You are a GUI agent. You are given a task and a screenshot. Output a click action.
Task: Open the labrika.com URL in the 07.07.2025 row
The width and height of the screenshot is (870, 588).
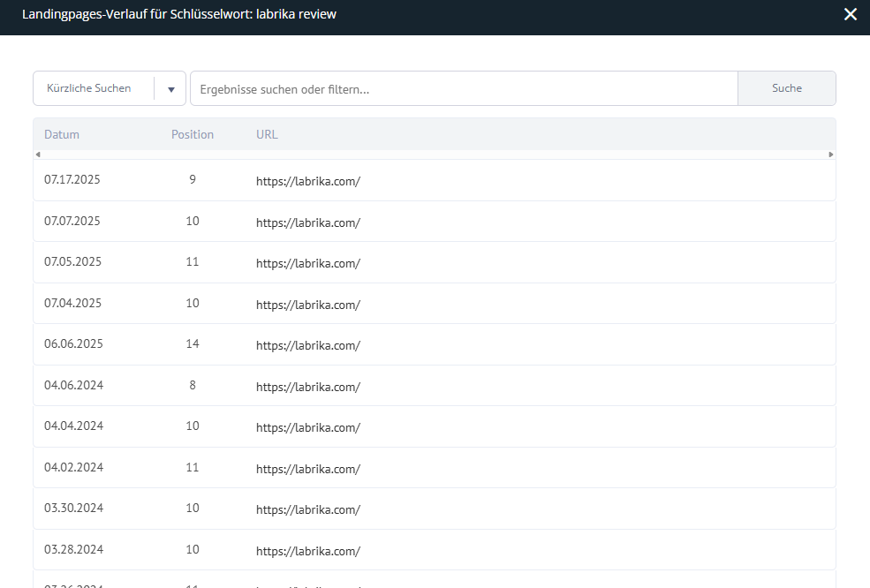click(x=308, y=222)
